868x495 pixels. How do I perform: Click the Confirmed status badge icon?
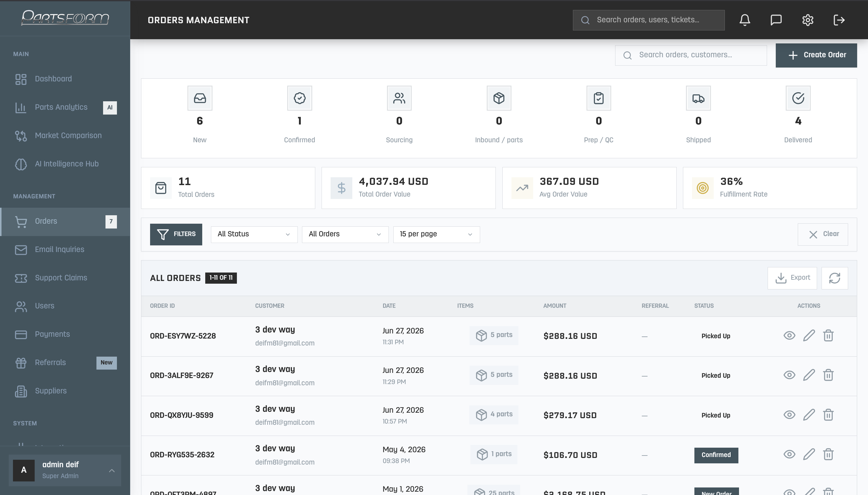click(x=299, y=98)
